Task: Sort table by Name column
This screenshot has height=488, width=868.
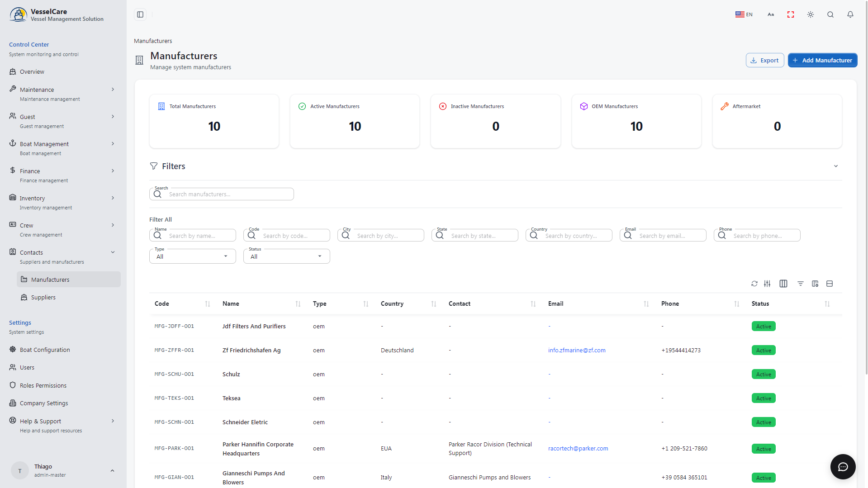Action: pos(298,304)
